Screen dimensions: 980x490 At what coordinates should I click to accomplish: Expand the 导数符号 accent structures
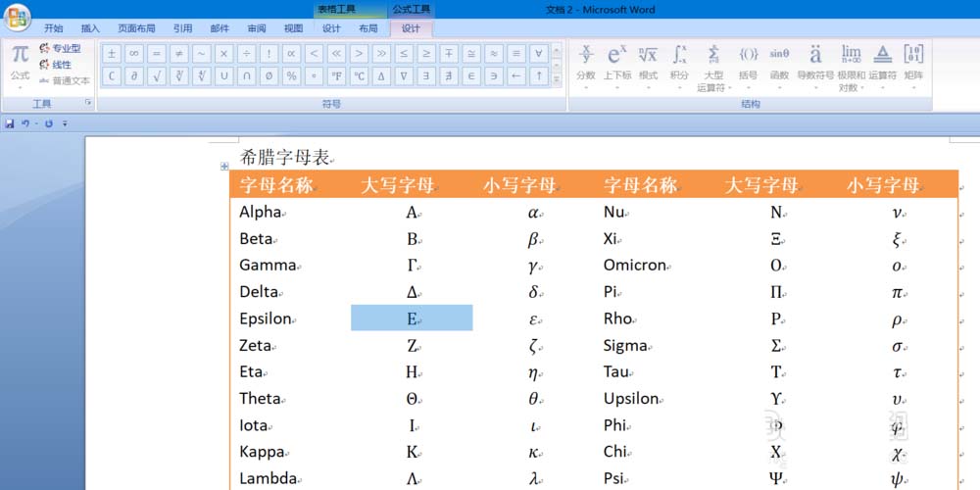(815, 68)
